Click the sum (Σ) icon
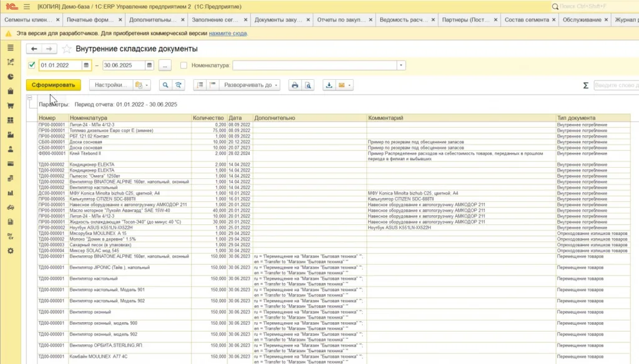Image resolution: width=639 pixels, height=364 pixels. pos(585,85)
